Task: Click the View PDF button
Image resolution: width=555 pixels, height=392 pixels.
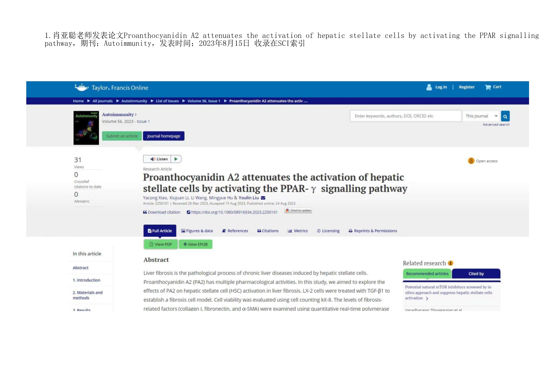Action: [161, 244]
